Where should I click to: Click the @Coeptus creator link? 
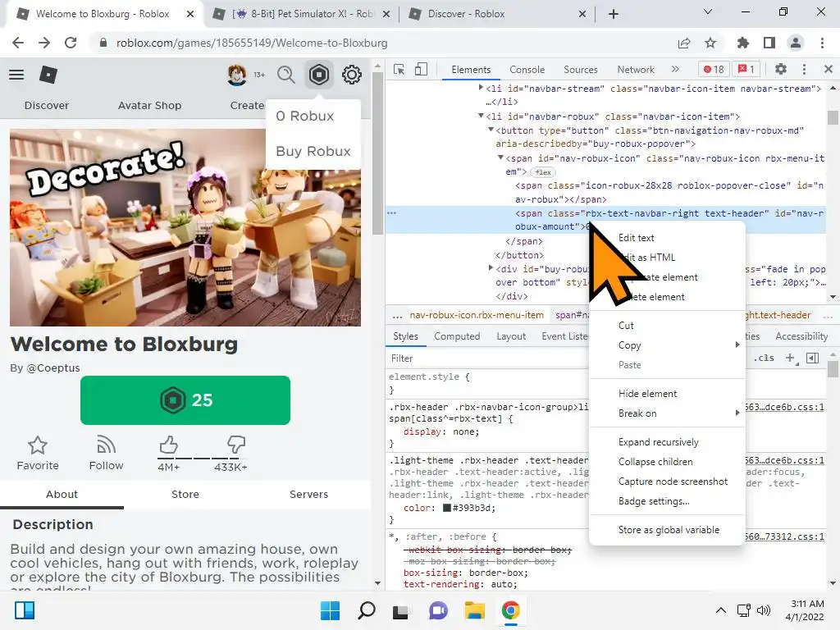(x=53, y=368)
